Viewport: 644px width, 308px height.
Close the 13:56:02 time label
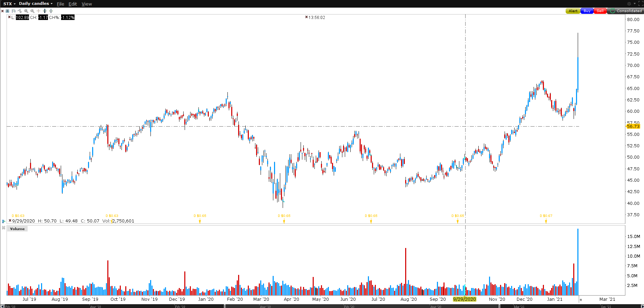click(306, 17)
